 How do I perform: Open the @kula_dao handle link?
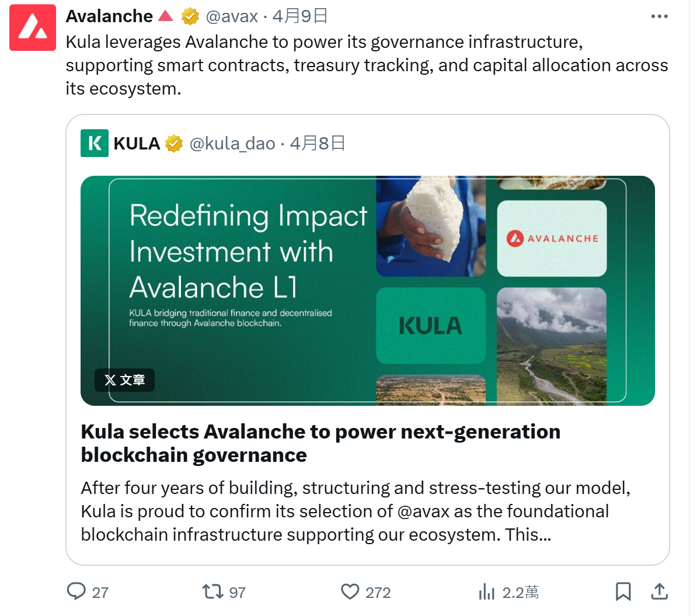232,144
